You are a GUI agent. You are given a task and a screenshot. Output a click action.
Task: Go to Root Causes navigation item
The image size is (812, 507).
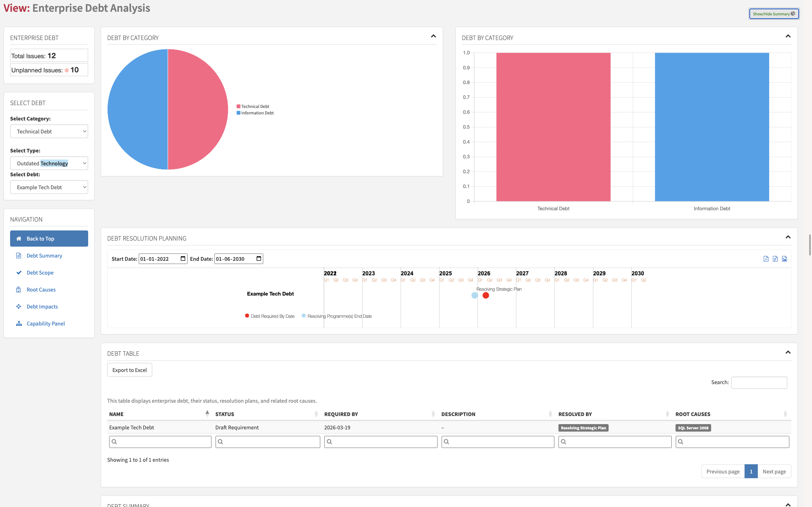click(x=41, y=289)
